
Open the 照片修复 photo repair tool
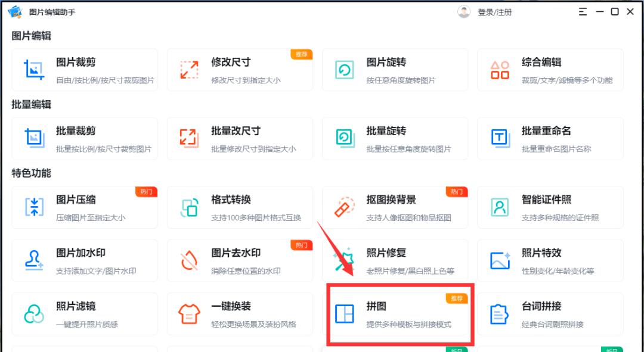344,260
